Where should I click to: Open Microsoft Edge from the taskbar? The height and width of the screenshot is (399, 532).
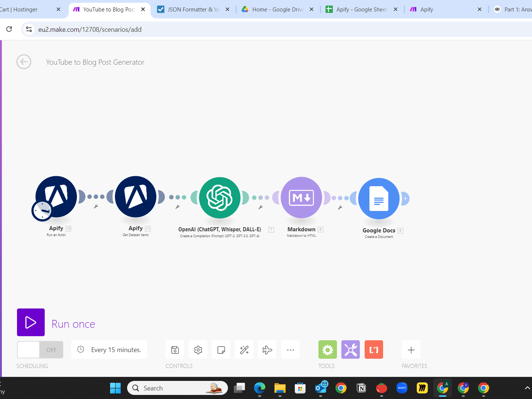tap(260, 388)
